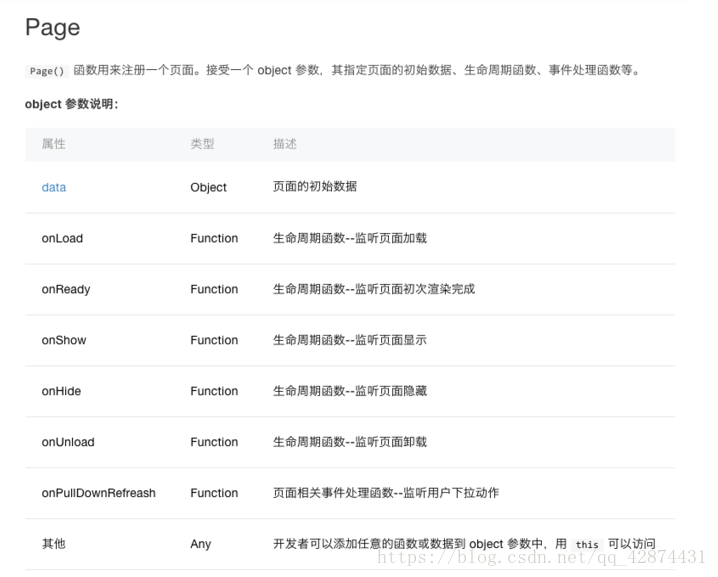This screenshot has width=718, height=577.
Task: Click Function type in onUnload row
Action: (x=214, y=442)
